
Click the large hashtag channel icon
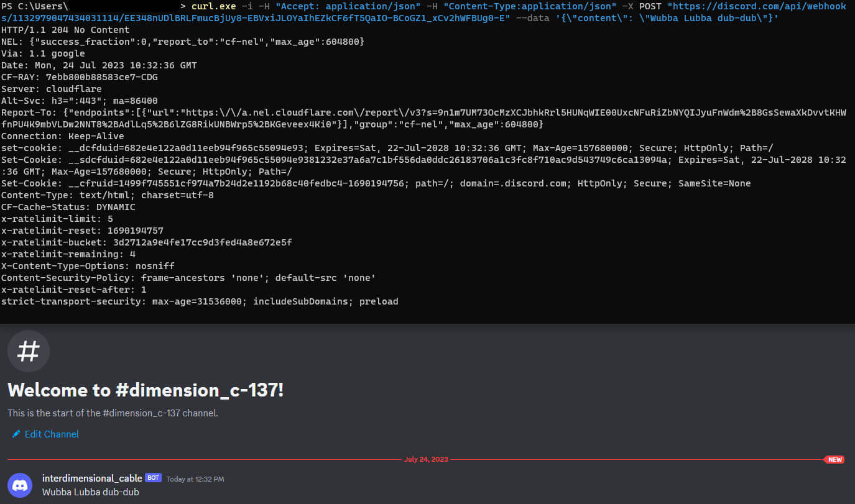[x=29, y=351]
